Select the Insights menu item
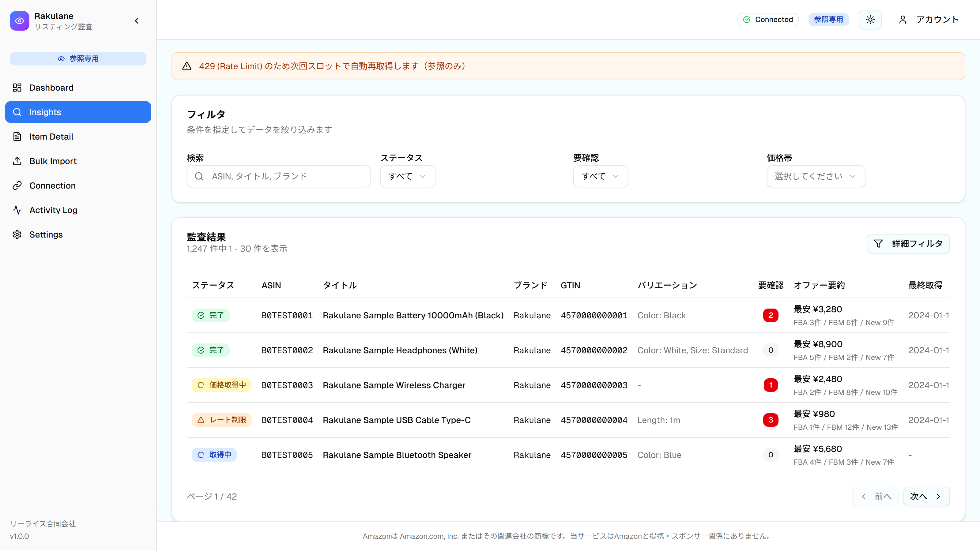Screen dimensions: 980x551 click(78, 112)
